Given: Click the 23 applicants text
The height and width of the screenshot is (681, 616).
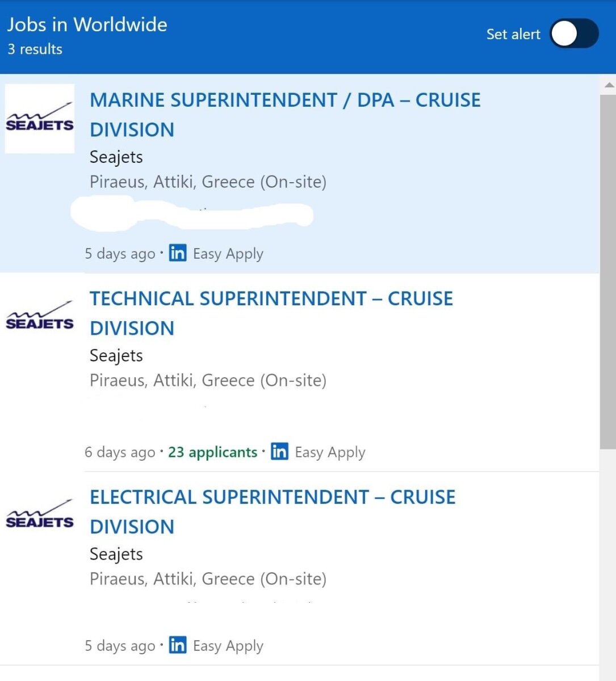Looking at the screenshot, I should click(213, 452).
